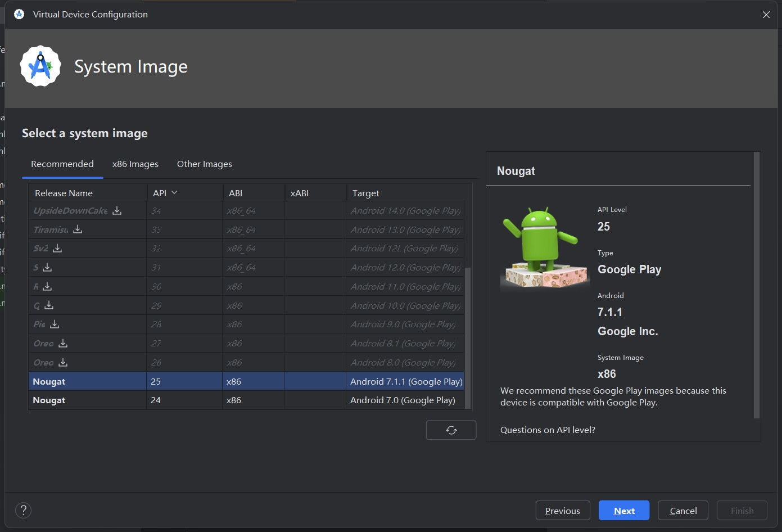Download the UpsideDownCake system image
This screenshot has width=782, height=532.
click(x=117, y=210)
